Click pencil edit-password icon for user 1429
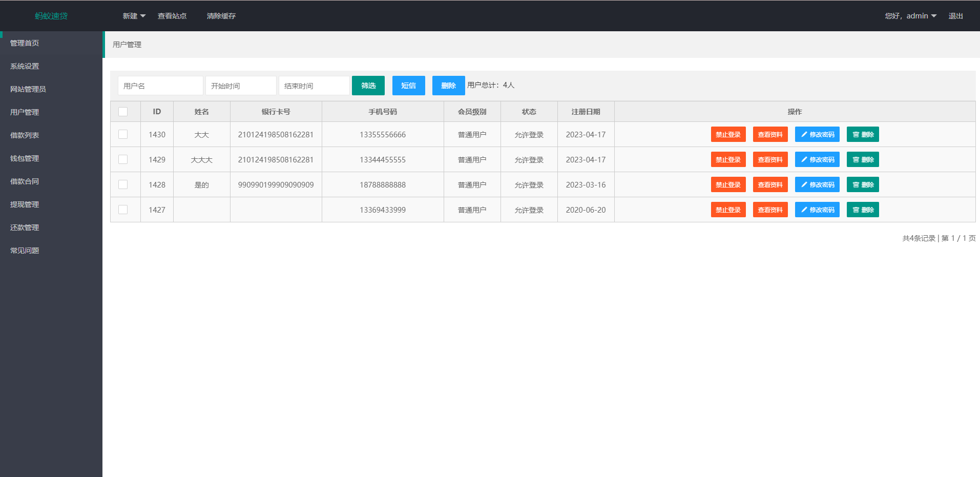Viewport: 980px width, 477px height. [x=804, y=160]
